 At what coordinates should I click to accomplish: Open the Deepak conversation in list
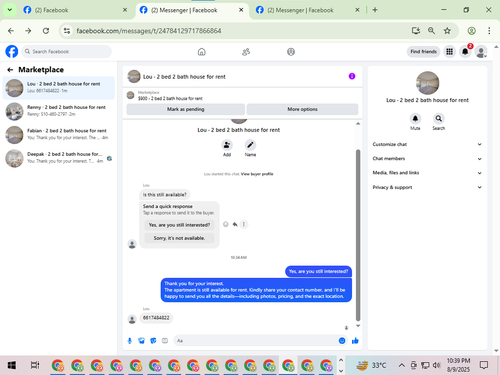[59, 158]
